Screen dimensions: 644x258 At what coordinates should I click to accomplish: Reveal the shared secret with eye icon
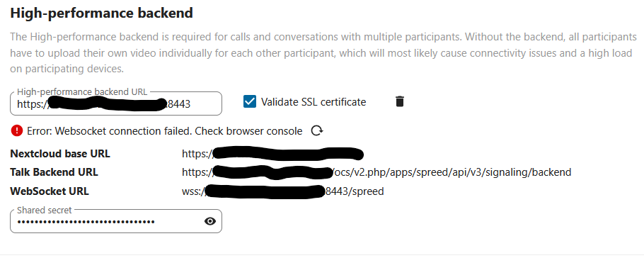[210, 221]
